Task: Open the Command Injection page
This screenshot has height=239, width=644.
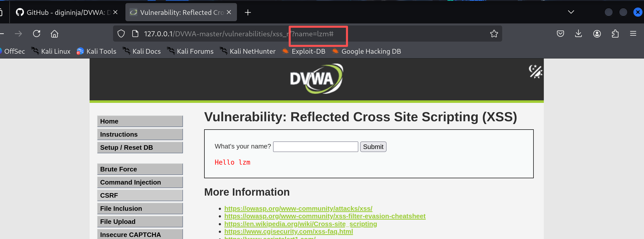Action: click(140, 182)
